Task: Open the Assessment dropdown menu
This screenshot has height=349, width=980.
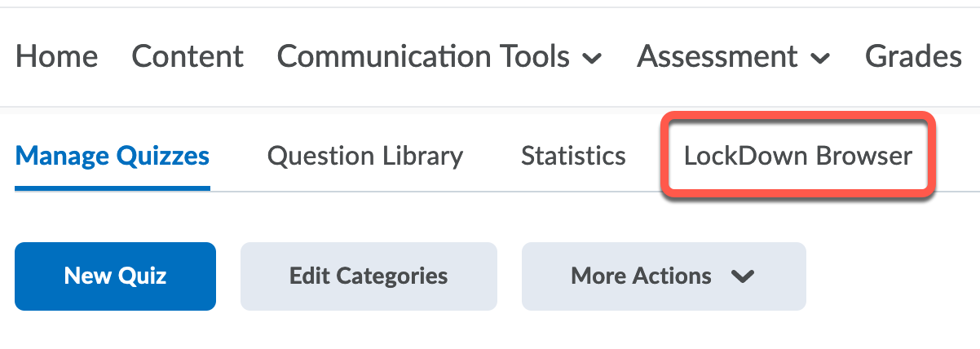Action: coord(732,56)
